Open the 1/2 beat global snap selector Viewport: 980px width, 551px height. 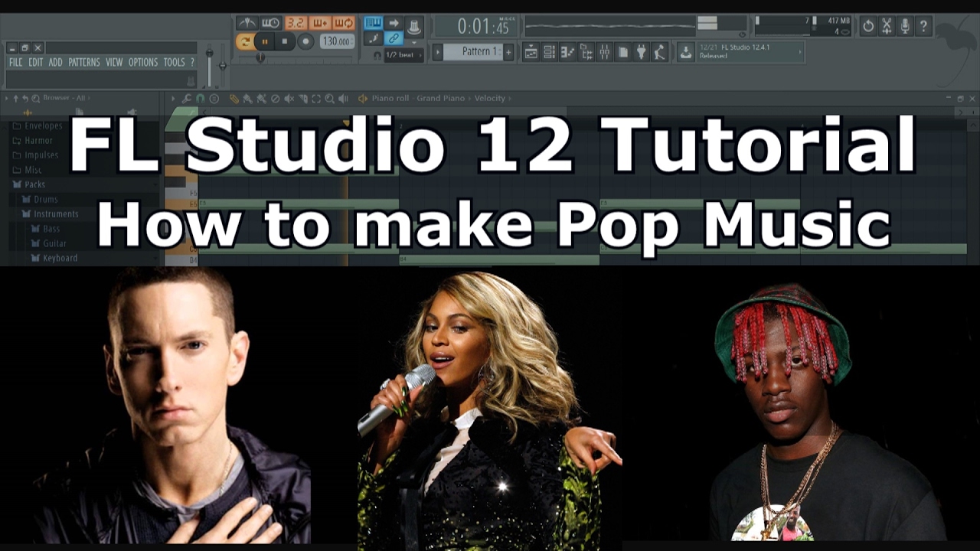tap(403, 55)
